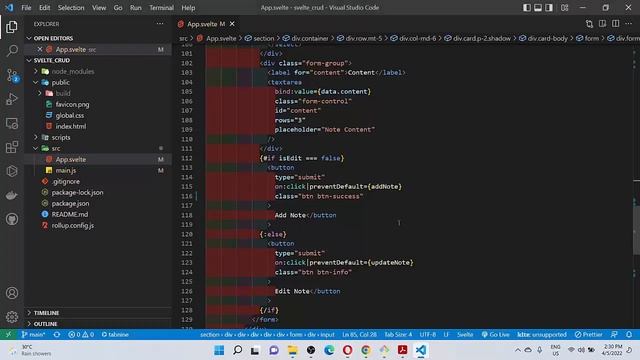
Task: Open main.js in explorer tree
Action: (x=66, y=170)
